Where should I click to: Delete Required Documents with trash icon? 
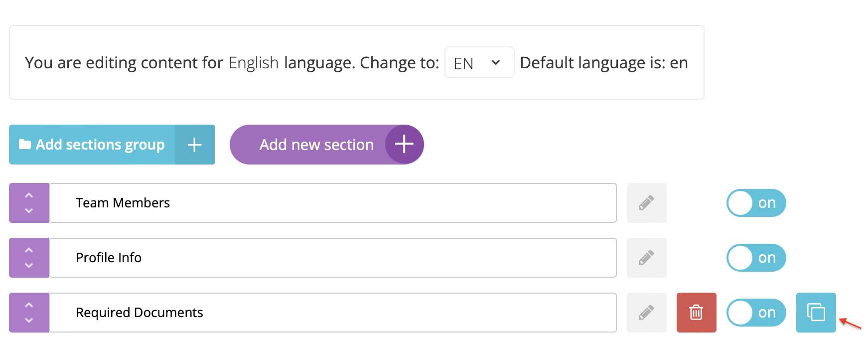tap(696, 313)
